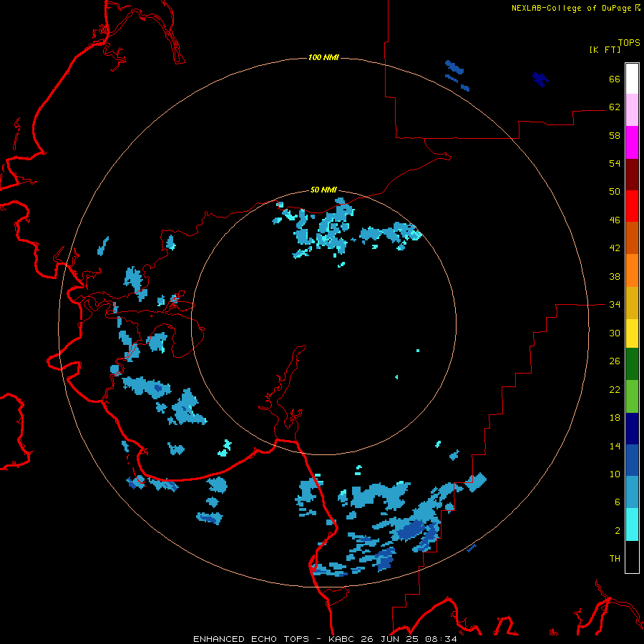Click the 100 NMI range ring label
Image resolution: width=644 pixels, height=644 pixels.
[x=323, y=57]
